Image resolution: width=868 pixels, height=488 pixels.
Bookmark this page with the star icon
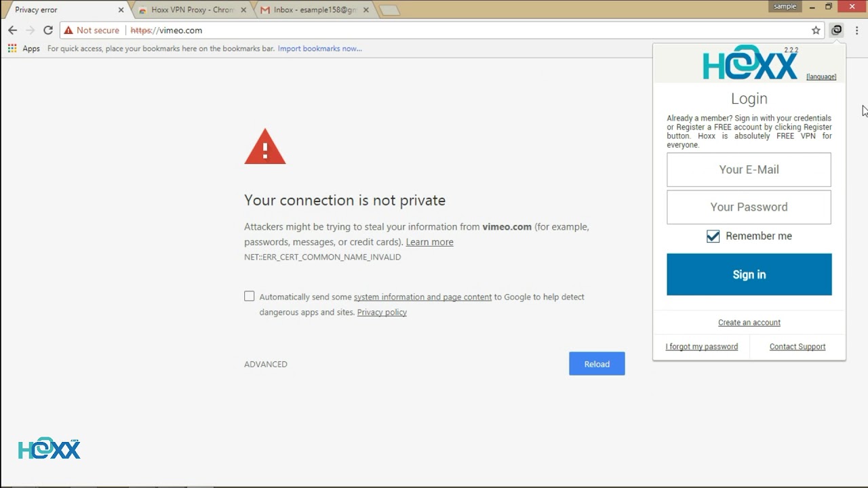(x=816, y=30)
